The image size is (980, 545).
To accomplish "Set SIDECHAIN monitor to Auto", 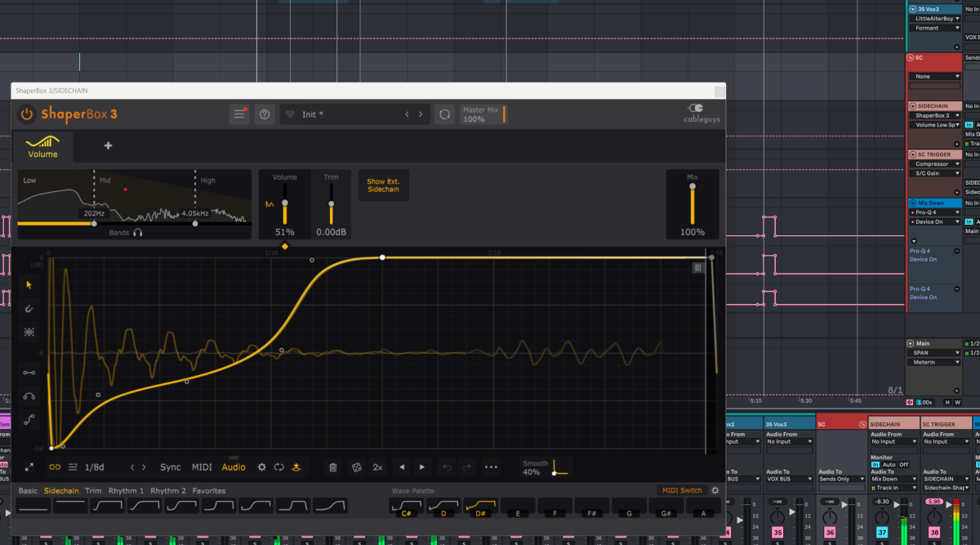I will click(889, 464).
